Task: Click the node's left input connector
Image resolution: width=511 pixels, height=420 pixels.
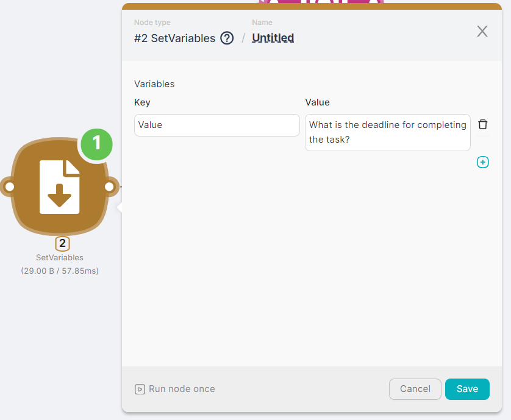Action: pyautogui.click(x=9, y=187)
